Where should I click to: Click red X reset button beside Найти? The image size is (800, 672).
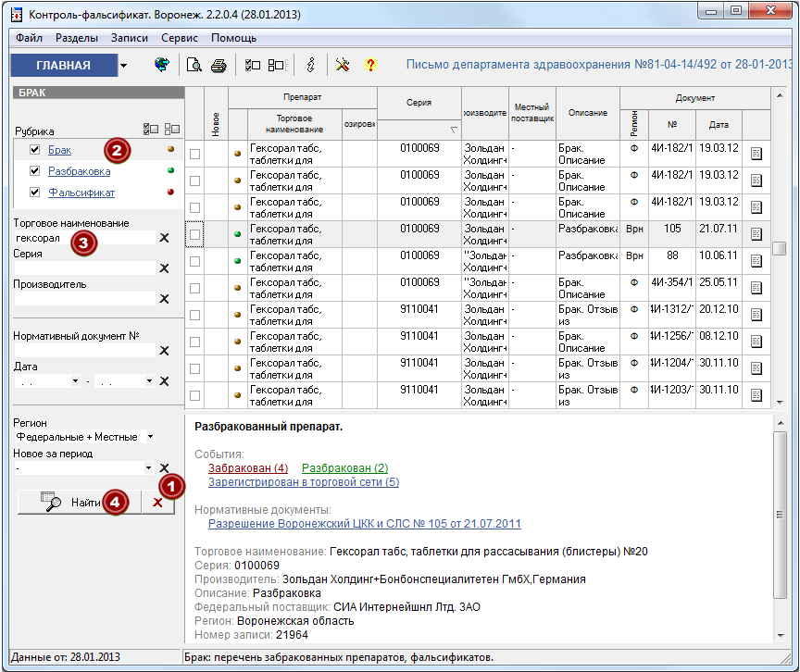[x=158, y=503]
